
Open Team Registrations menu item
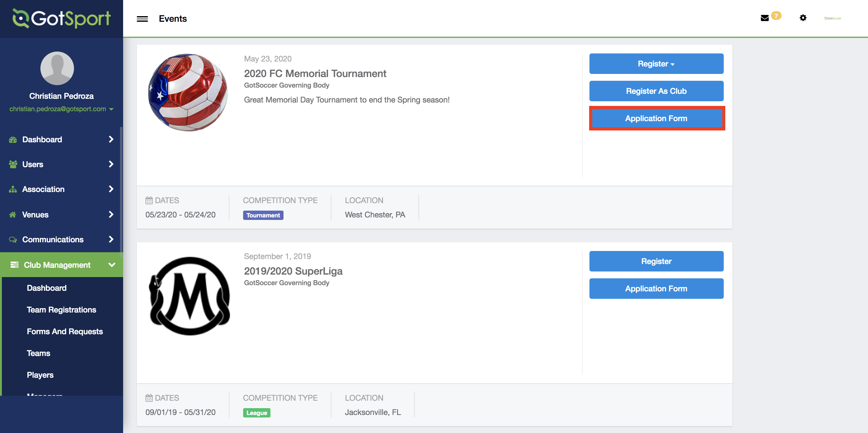click(61, 309)
